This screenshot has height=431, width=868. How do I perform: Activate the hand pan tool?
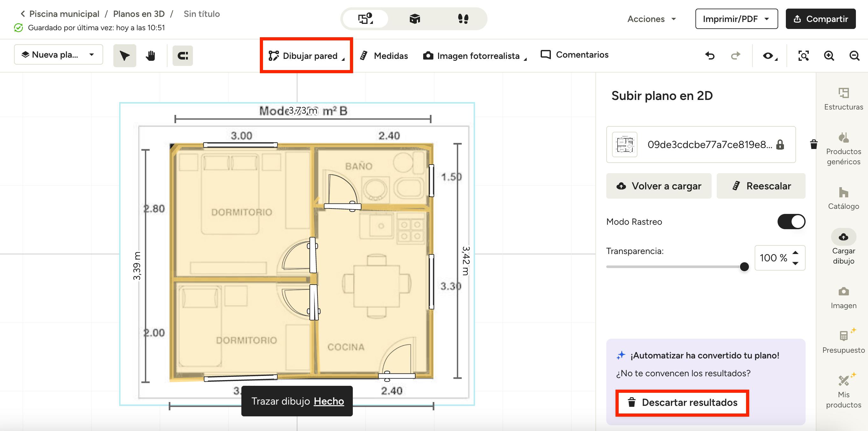click(150, 56)
